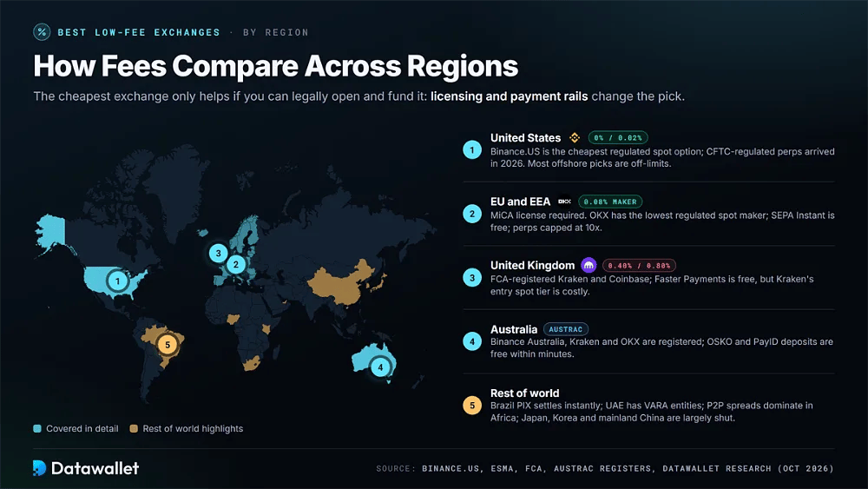This screenshot has width=868, height=489.
Task: Click the AUSTRAC badge next to Australia
Action: pos(566,329)
